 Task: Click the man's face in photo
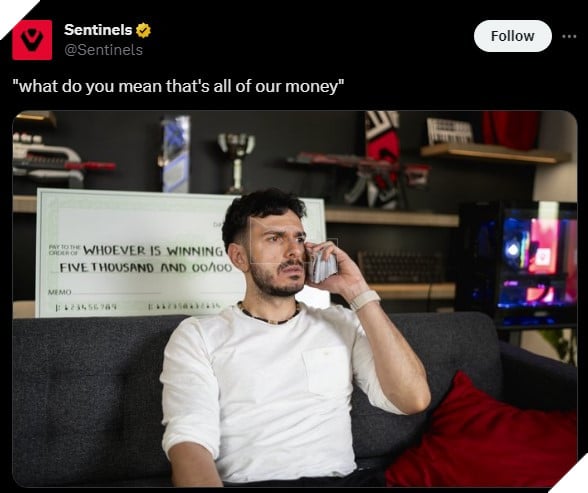(x=277, y=255)
